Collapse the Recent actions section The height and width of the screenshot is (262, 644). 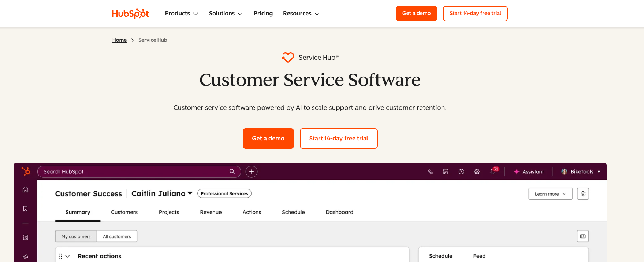(x=67, y=256)
